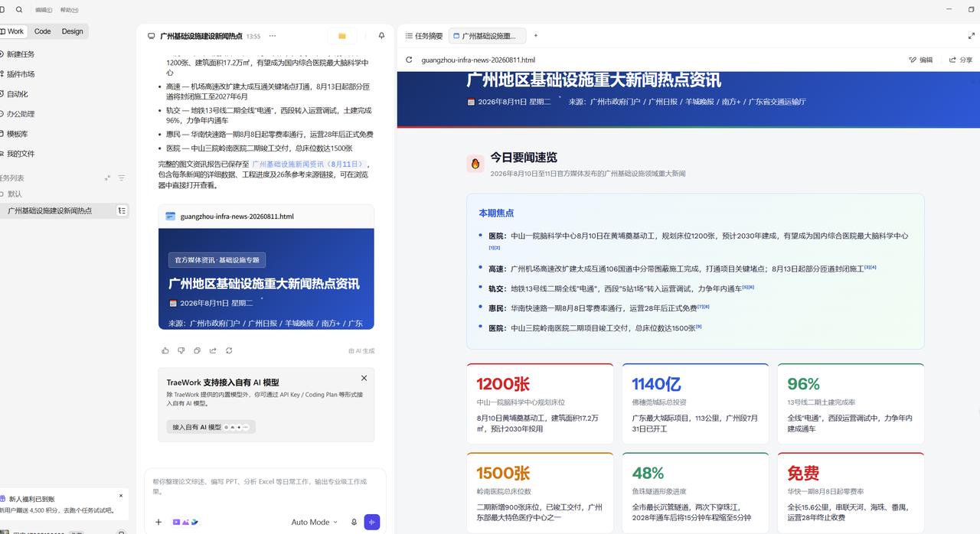Click citation [7][8] after 惠民 item

coord(704,307)
